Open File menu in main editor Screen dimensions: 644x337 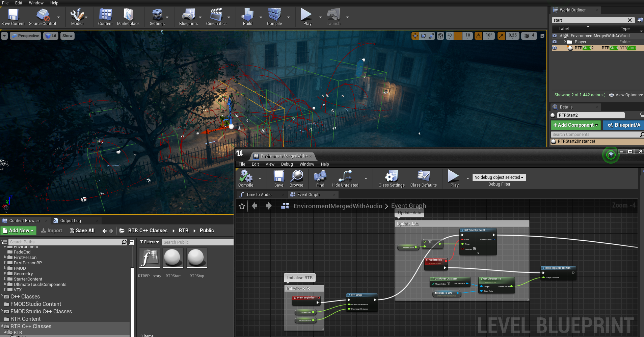click(5, 3)
